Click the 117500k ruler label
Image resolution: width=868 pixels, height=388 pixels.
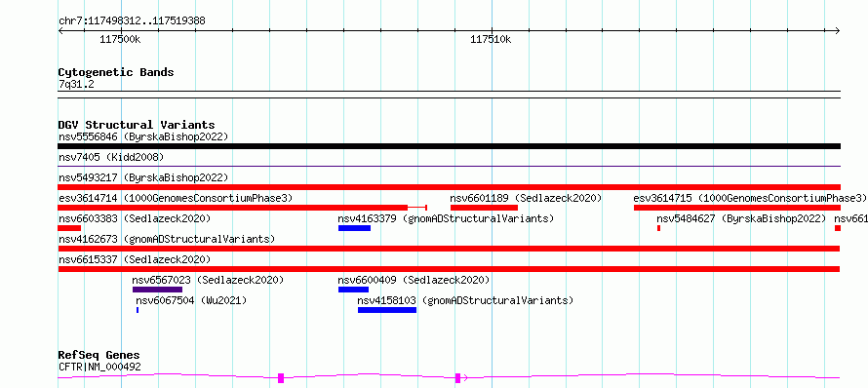click(x=121, y=40)
